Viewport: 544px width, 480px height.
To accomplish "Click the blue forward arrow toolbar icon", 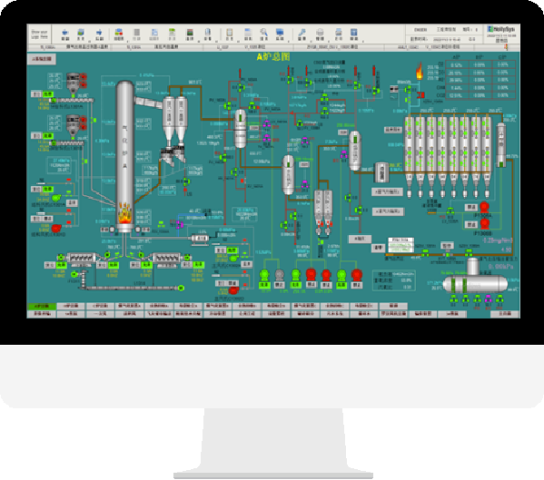I will point(99,33).
